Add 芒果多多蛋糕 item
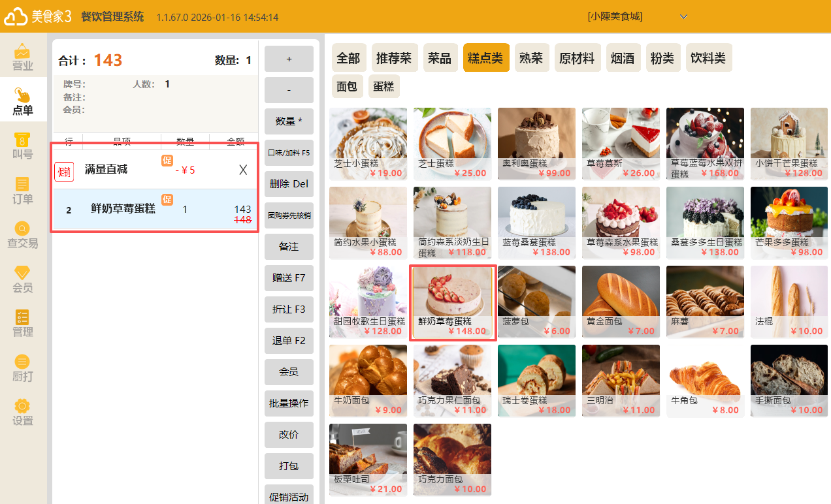The width and height of the screenshot is (831, 504). 789,223
